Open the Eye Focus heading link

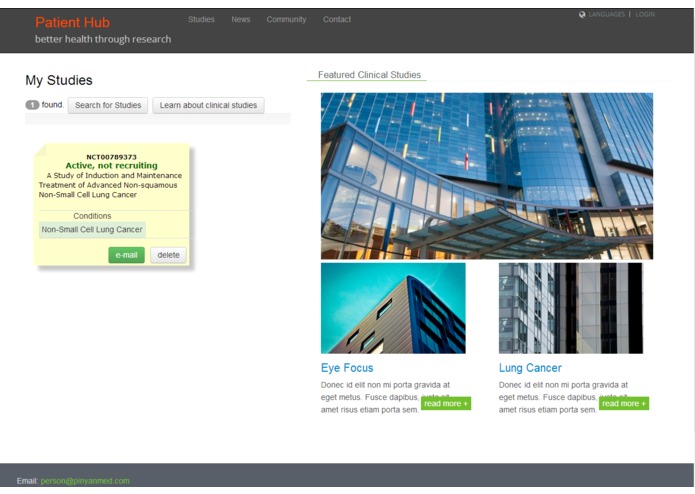[347, 368]
